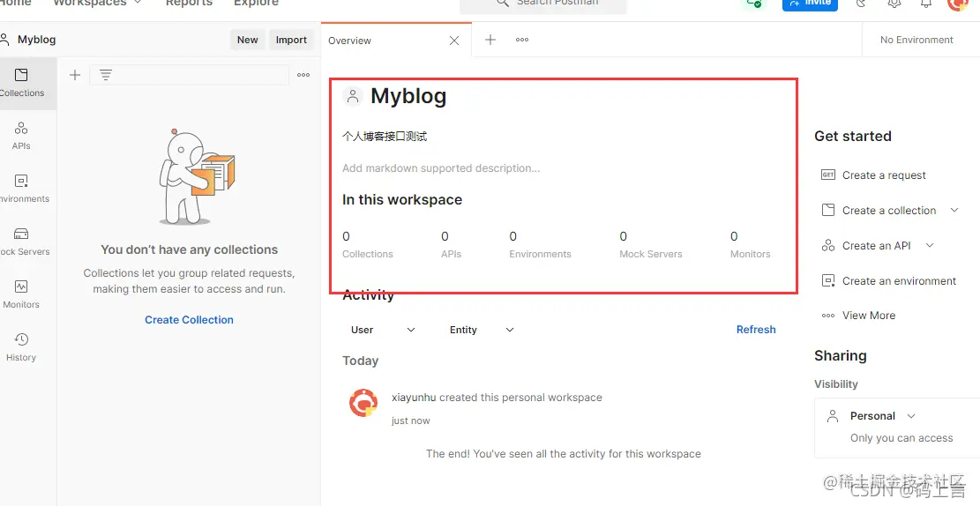Open the User filter dropdown
This screenshot has height=506, width=980.
pyautogui.click(x=383, y=330)
